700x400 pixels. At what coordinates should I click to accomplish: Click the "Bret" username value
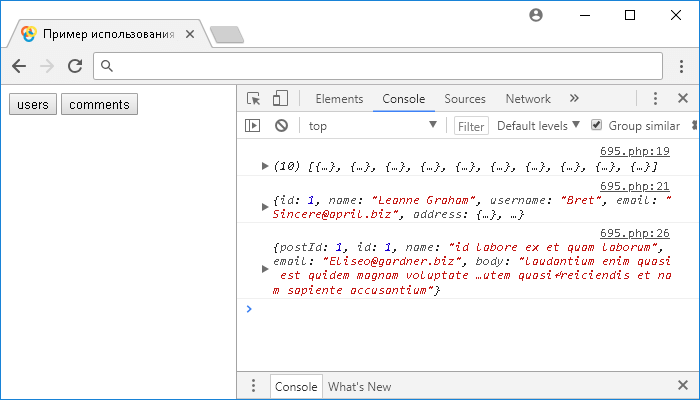(583, 200)
